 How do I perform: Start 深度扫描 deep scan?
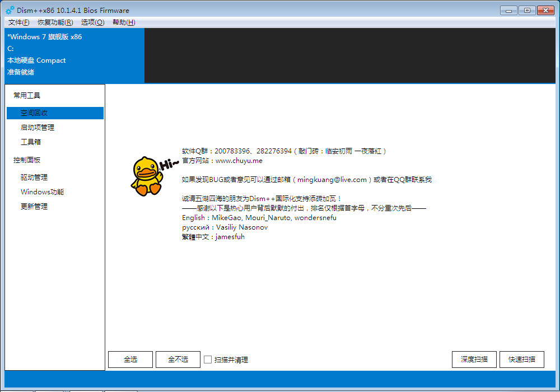(474, 360)
